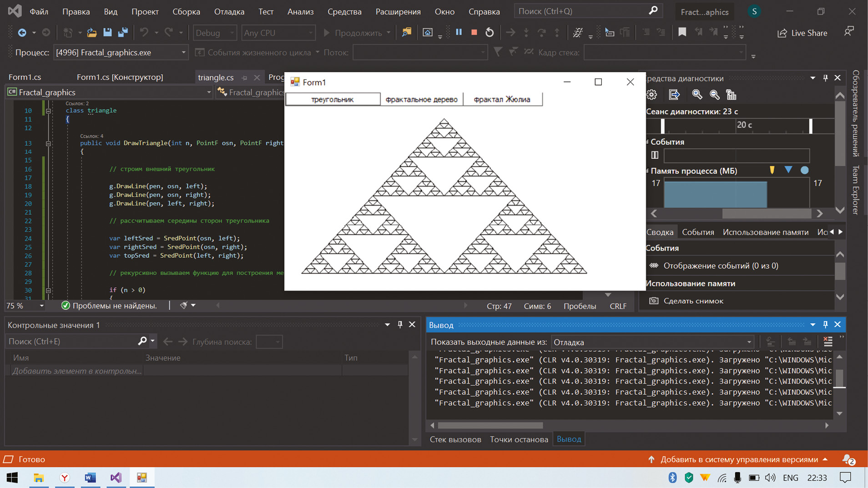868x488 pixels.
Task: Pause the debugging session
Action: point(459,32)
